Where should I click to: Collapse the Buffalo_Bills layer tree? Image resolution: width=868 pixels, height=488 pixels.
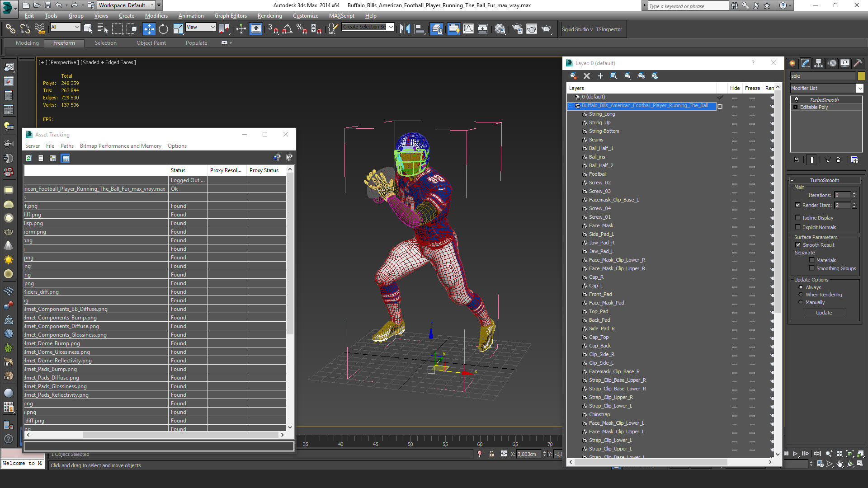click(571, 106)
